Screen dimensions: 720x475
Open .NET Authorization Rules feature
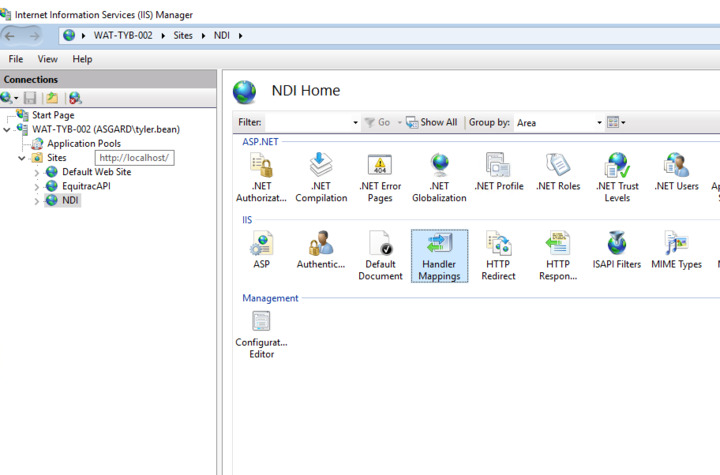point(261,178)
